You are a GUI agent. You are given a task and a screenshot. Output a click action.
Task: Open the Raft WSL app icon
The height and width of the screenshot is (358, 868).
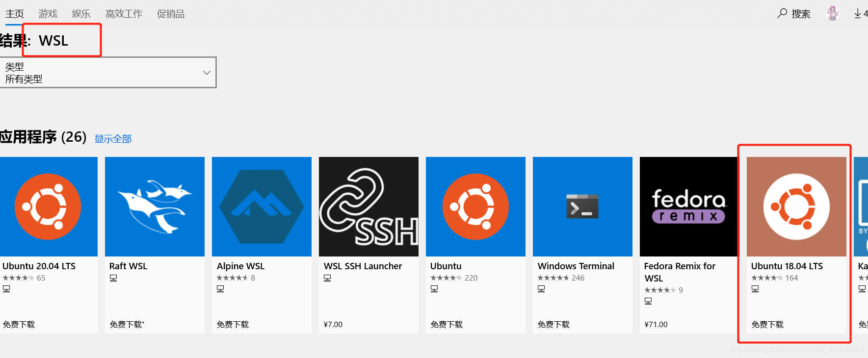(x=155, y=206)
